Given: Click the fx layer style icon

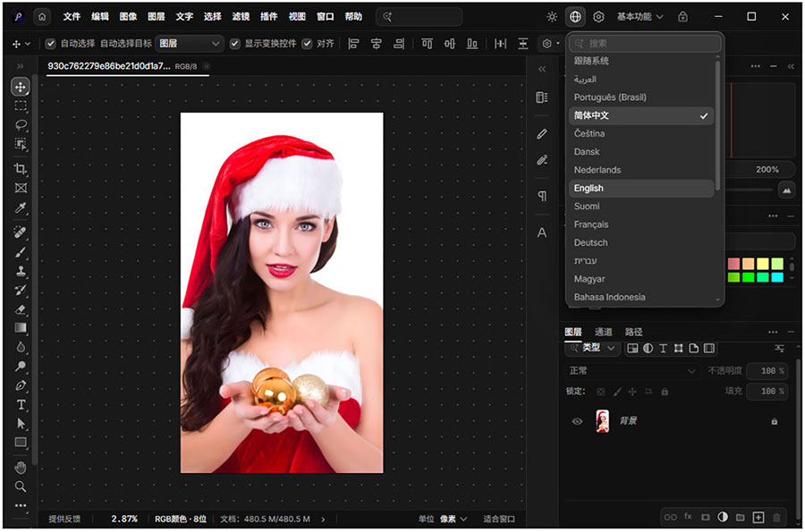Looking at the screenshot, I should coord(688,517).
